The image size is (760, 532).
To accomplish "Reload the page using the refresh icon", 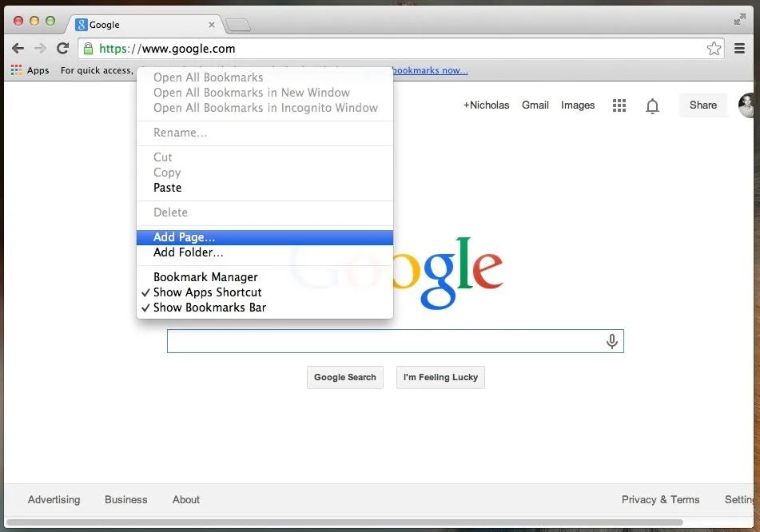I will click(62, 49).
